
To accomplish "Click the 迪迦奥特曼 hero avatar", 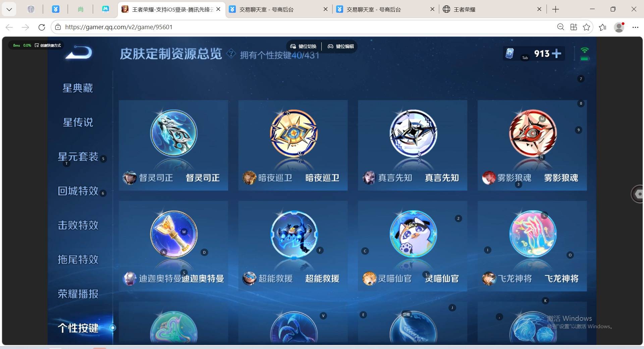I will point(129,279).
